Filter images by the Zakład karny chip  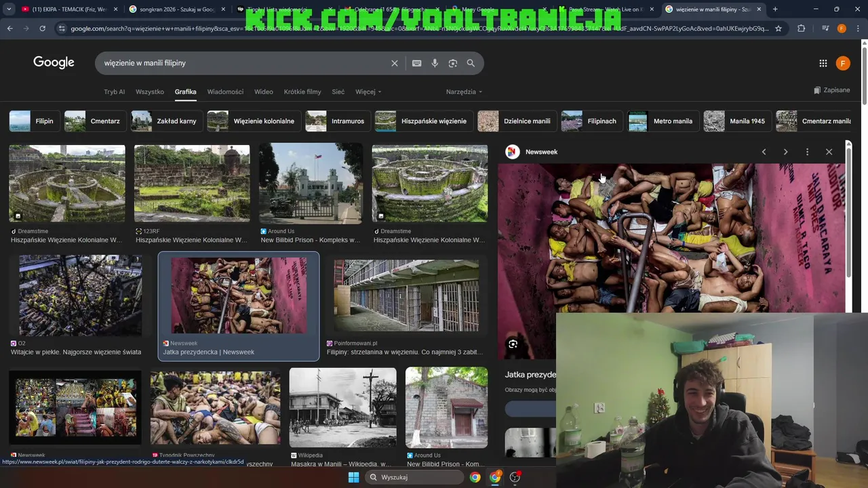(x=165, y=121)
